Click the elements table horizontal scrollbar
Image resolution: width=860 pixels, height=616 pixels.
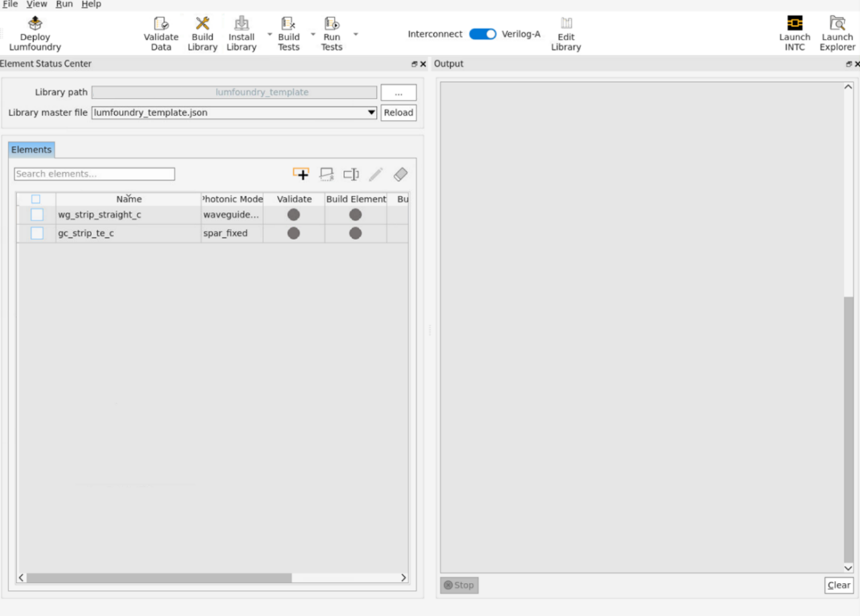[x=159, y=578]
